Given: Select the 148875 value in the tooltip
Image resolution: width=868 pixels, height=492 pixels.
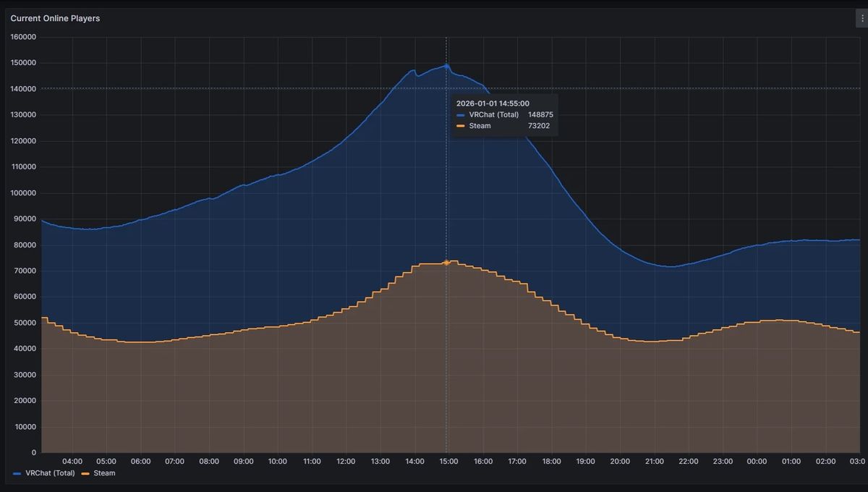Looking at the screenshot, I should pyautogui.click(x=540, y=114).
